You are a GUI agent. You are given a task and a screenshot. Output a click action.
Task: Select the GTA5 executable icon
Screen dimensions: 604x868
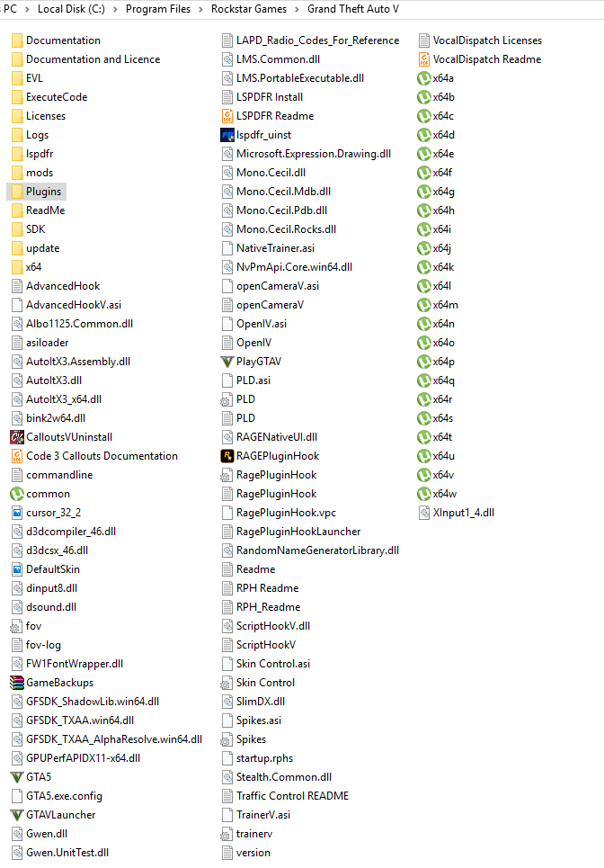tap(17, 777)
